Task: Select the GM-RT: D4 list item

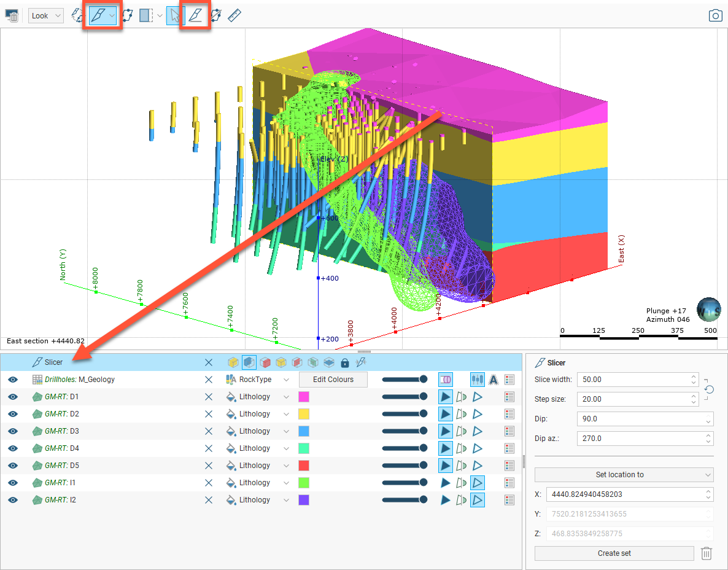Action: tap(61, 448)
